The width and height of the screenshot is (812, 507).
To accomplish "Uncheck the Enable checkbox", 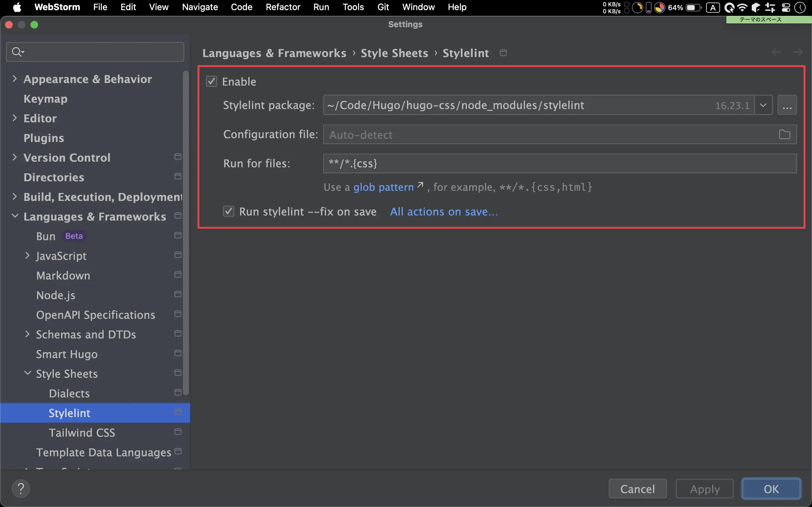I will tap(211, 81).
